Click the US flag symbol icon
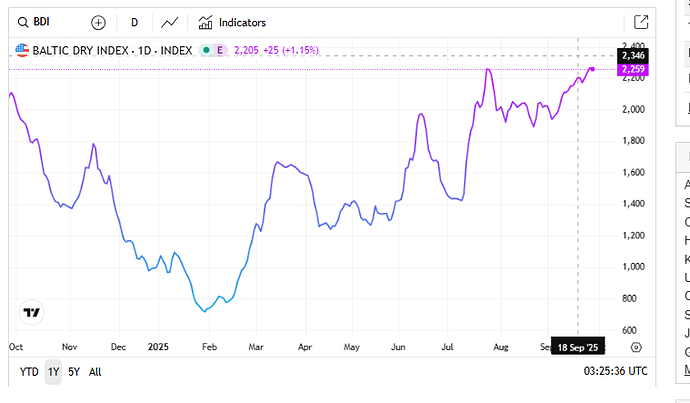 pyautogui.click(x=22, y=50)
